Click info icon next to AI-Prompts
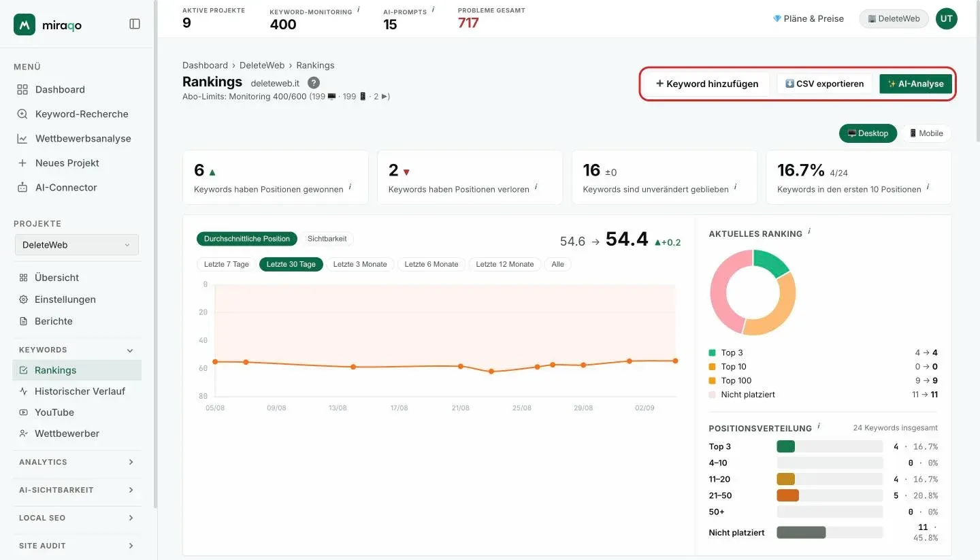The image size is (980, 560). (x=433, y=10)
